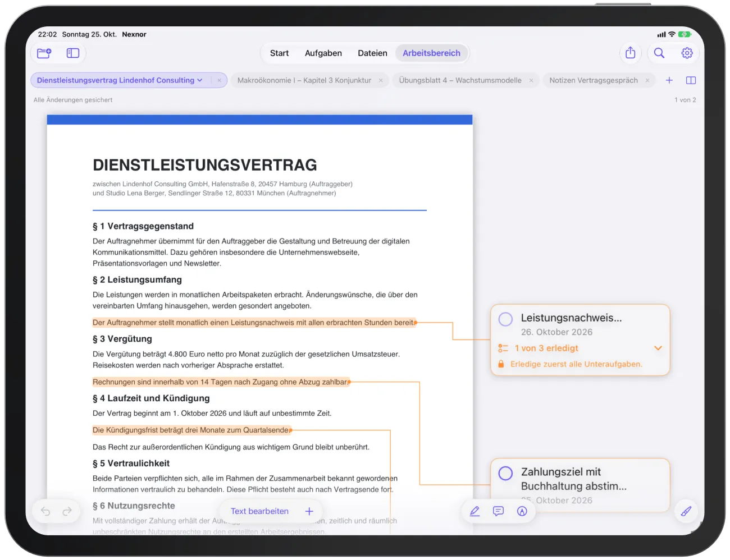Click the DIENSTLEISTUNGSVERTRAG document title
Image resolution: width=730 pixels, height=560 pixels.
click(205, 165)
